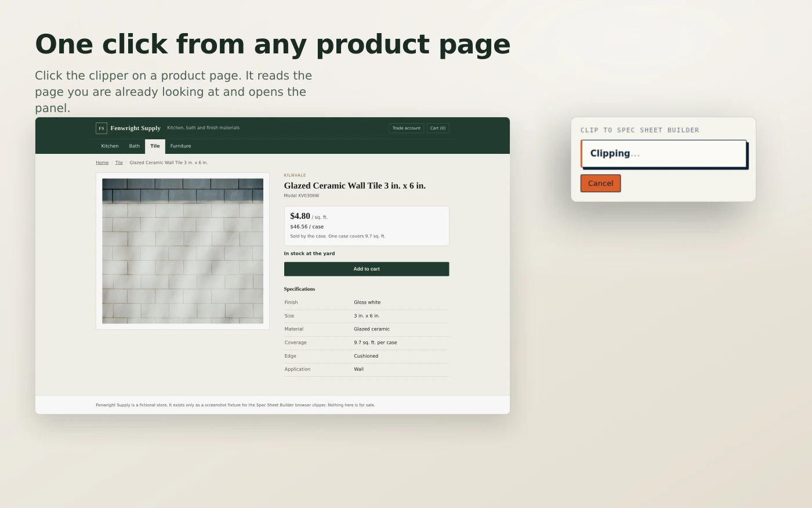The image size is (812, 508).
Task: Click the Gloss white finish value
Action: pos(367,302)
